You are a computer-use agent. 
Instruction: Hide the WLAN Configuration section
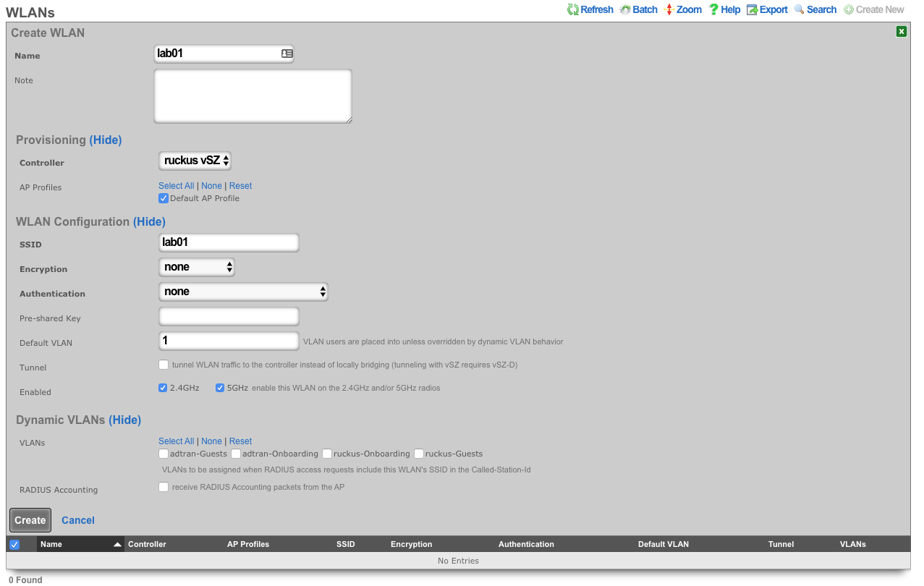(149, 221)
